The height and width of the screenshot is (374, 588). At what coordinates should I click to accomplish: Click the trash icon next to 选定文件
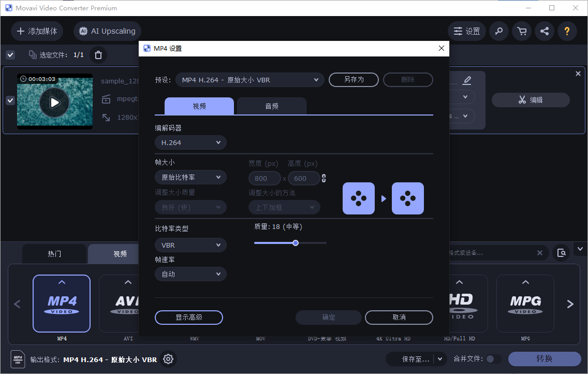(x=98, y=54)
